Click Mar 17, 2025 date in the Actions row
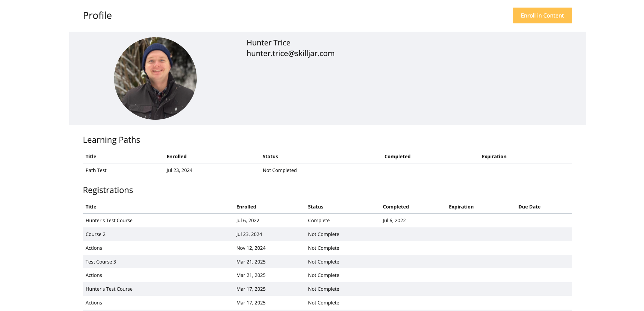Screen dimensions: 644x311 click(251, 303)
